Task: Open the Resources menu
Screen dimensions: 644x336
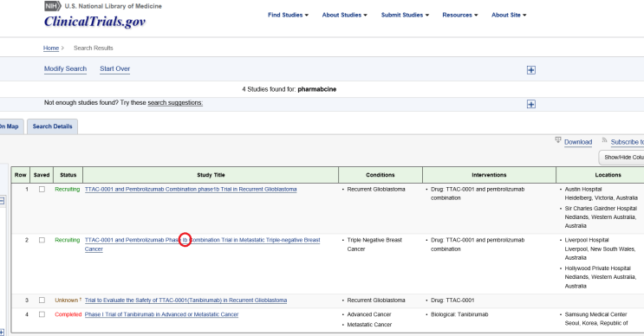Action: click(x=460, y=15)
